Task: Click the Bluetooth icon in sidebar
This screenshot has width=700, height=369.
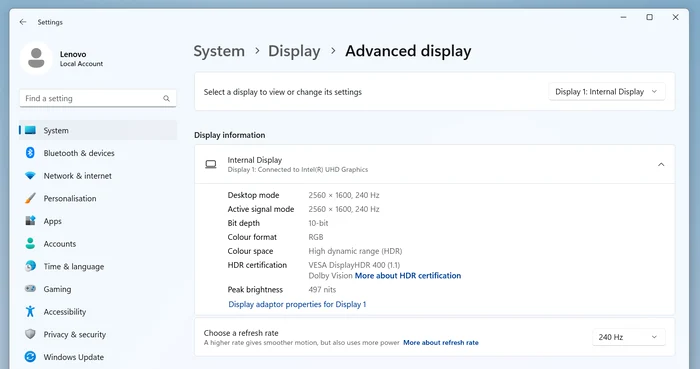Action: click(30, 153)
